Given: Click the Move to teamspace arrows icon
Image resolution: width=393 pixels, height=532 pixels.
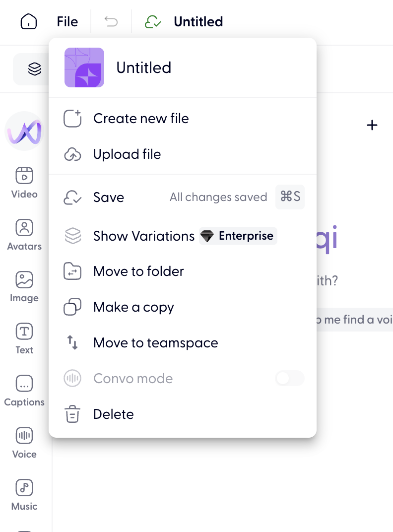Looking at the screenshot, I should tap(72, 343).
